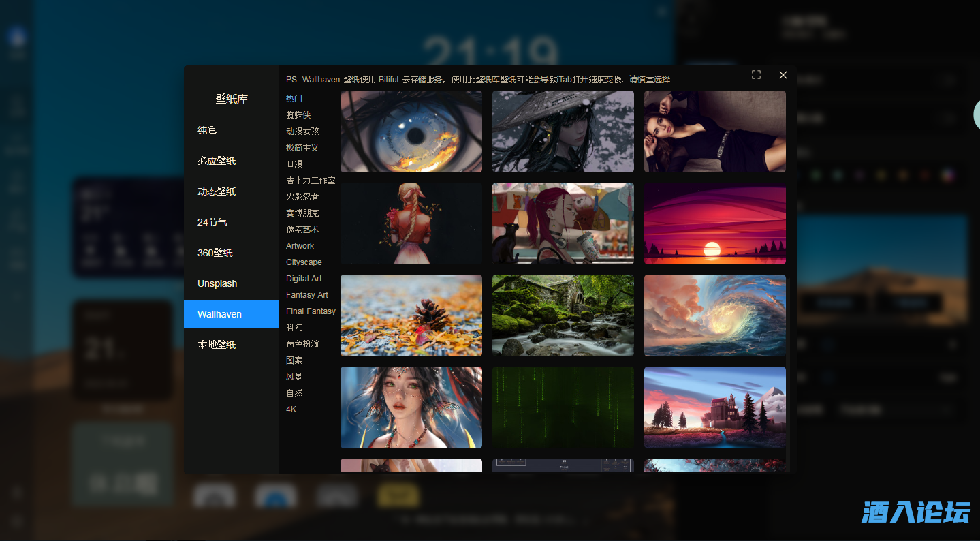Choose the braided woman back-view wallpaper

point(411,223)
